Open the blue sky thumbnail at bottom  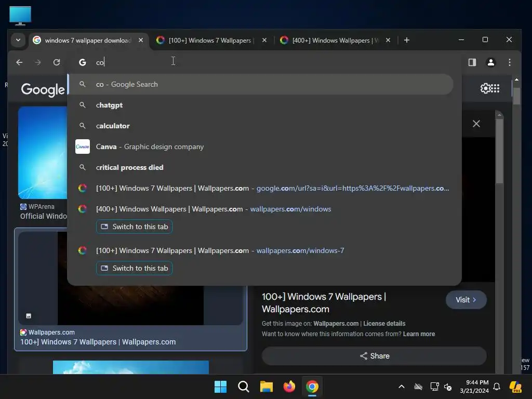(130, 367)
